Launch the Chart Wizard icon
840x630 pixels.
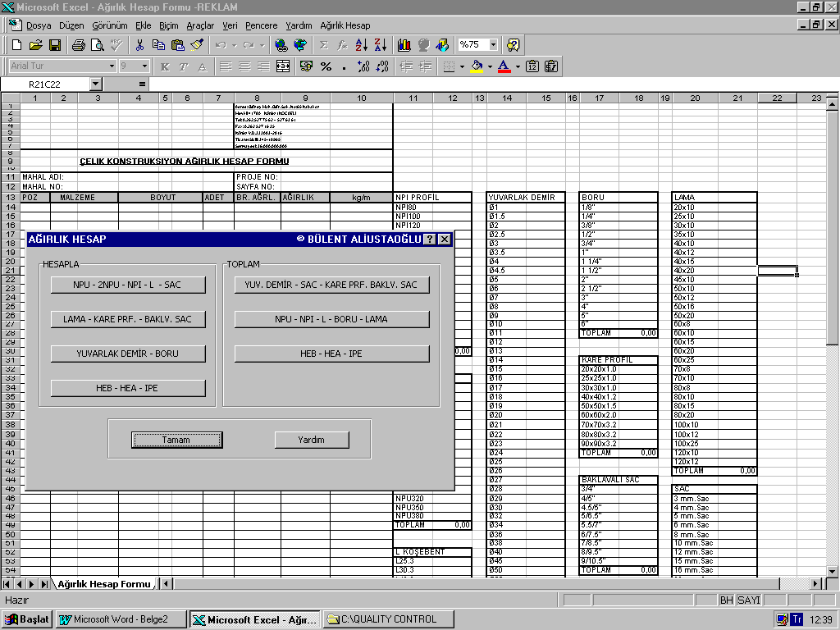[x=404, y=45]
